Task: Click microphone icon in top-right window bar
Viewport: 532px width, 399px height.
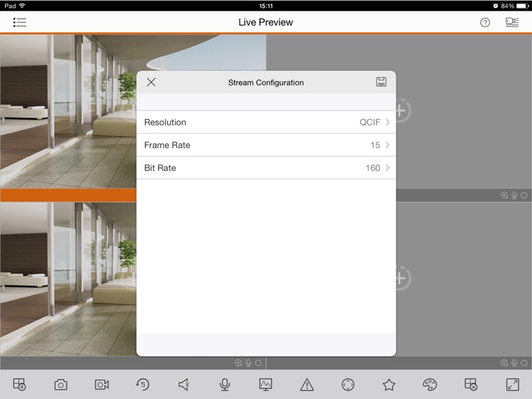Action: pyautogui.click(x=514, y=196)
